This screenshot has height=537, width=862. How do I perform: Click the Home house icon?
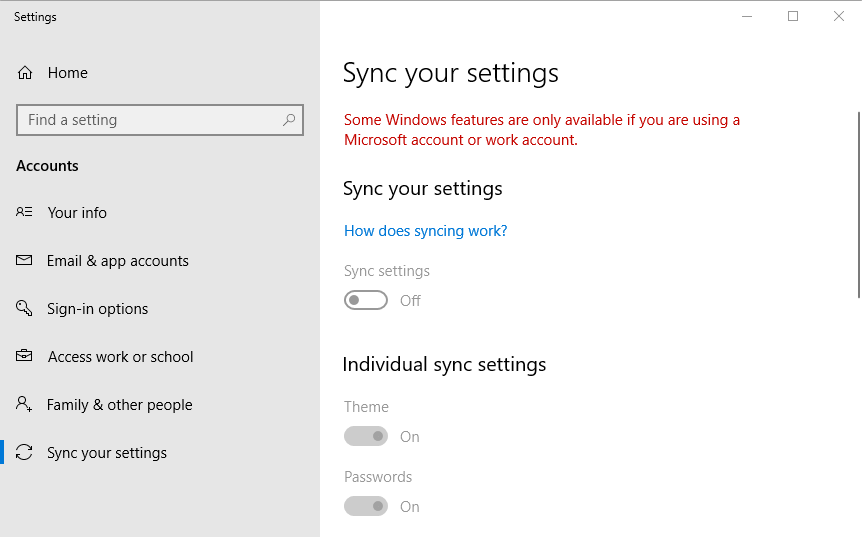click(x=25, y=73)
